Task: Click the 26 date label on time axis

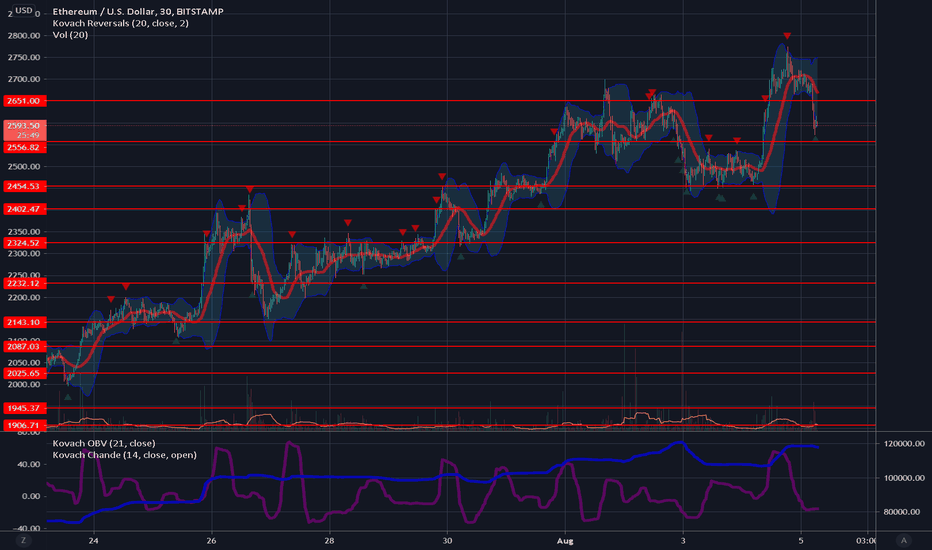Action: point(211,540)
